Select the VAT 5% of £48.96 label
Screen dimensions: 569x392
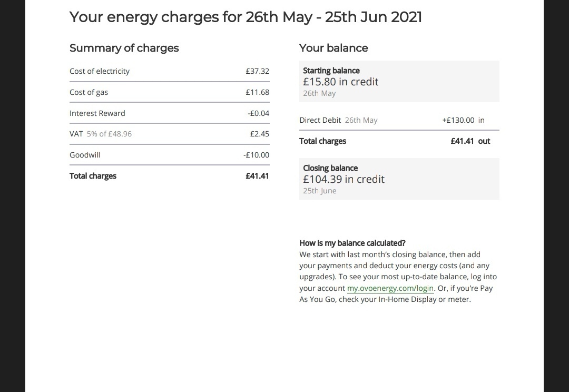pyautogui.click(x=101, y=134)
